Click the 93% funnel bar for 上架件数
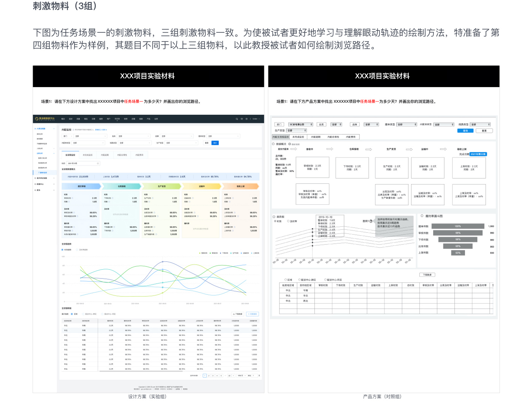This screenshot has width=532, height=418. pyautogui.click(x=458, y=253)
